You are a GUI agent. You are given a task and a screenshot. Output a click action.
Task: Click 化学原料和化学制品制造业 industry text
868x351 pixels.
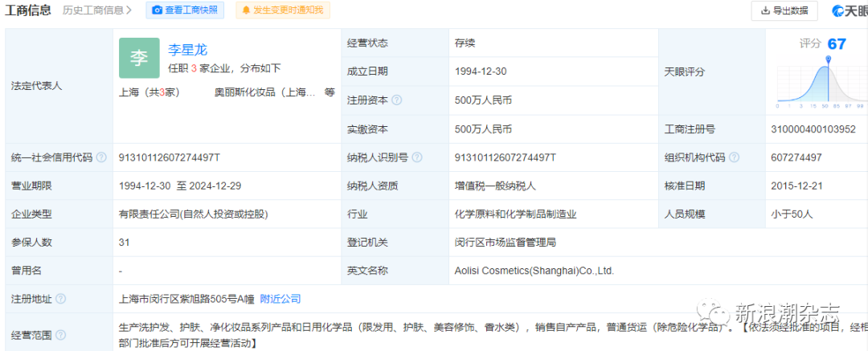[515, 214]
